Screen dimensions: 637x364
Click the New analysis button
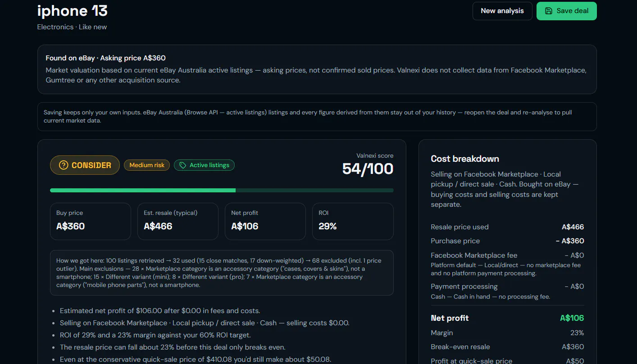click(x=502, y=11)
